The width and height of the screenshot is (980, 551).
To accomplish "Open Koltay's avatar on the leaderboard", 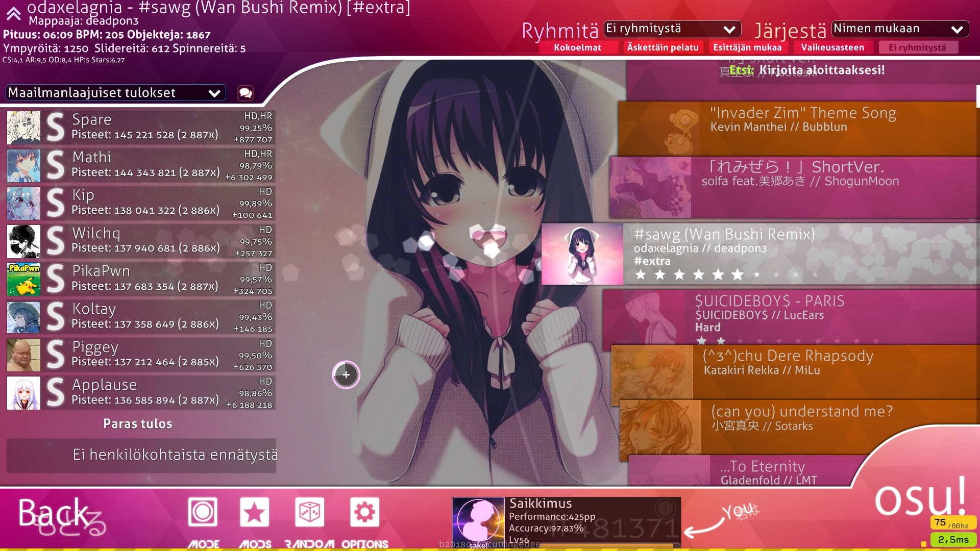I will (x=23, y=317).
